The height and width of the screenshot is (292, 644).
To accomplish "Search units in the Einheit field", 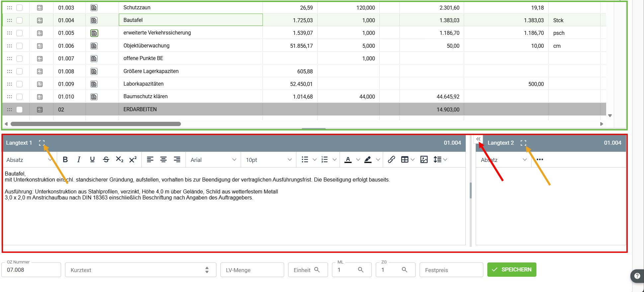I will pos(317,270).
